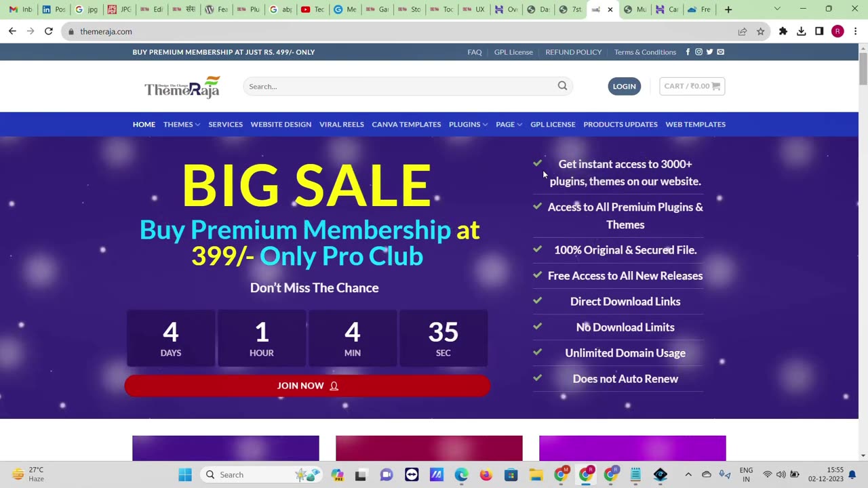The width and height of the screenshot is (868, 488).
Task: Open the VIRAL REELS menu item
Action: pyautogui.click(x=342, y=124)
